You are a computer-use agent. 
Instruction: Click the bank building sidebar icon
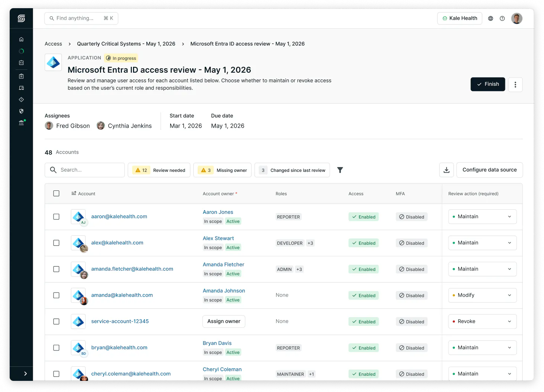point(21,123)
